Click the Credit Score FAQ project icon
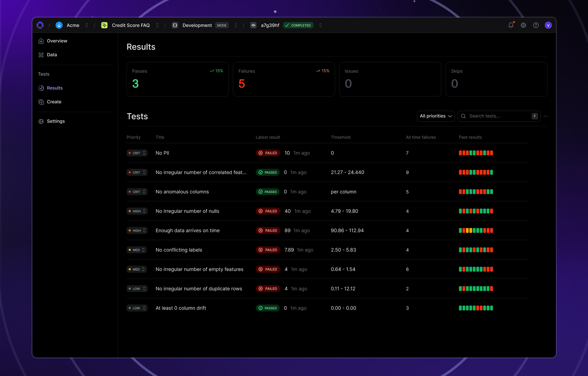The height and width of the screenshot is (376, 588). click(x=104, y=25)
